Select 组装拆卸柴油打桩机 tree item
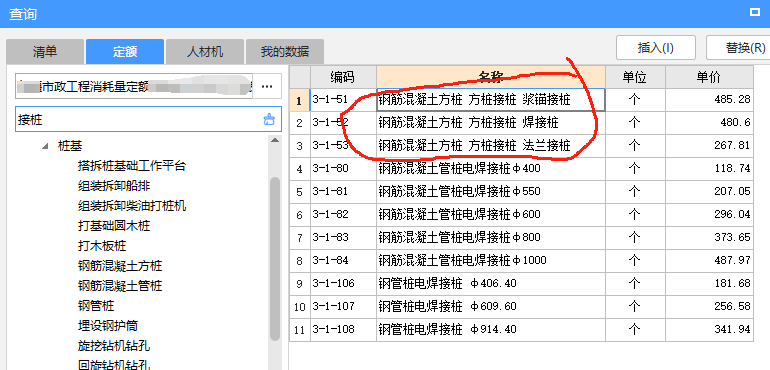This screenshot has height=370, width=770. (x=132, y=205)
